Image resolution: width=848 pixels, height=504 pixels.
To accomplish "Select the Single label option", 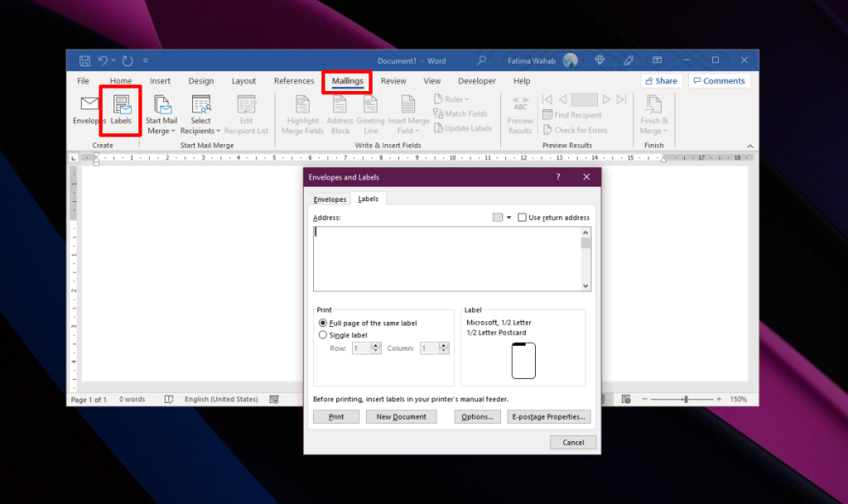I will (x=323, y=334).
